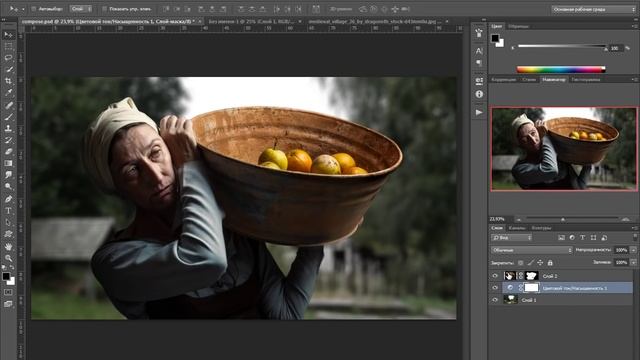640x360 pixels.
Task: Hide the Слой 1 layer
Action: pos(495,300)
